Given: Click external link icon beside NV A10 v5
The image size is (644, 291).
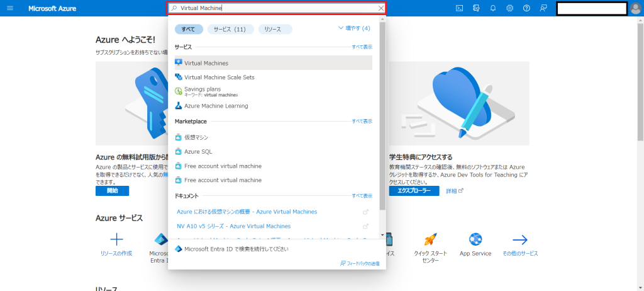Looking at the screenshot, I should tap(365, 226).
